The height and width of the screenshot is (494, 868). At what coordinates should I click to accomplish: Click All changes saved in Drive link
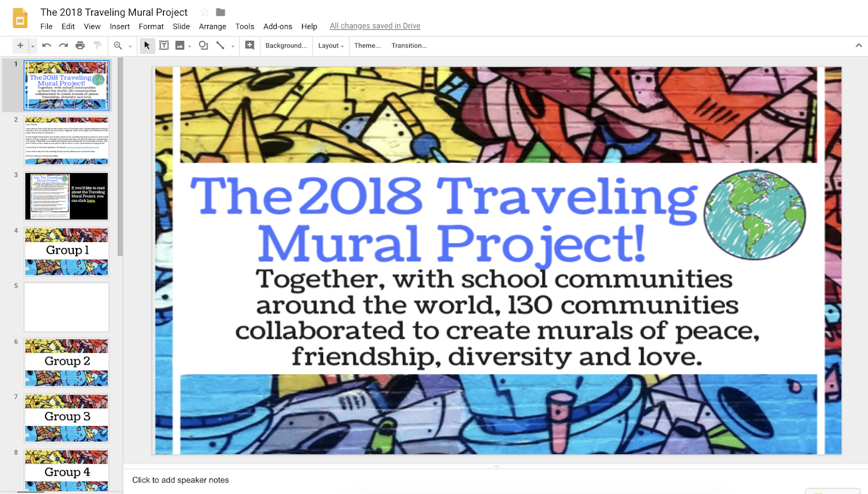click(375, 26)
